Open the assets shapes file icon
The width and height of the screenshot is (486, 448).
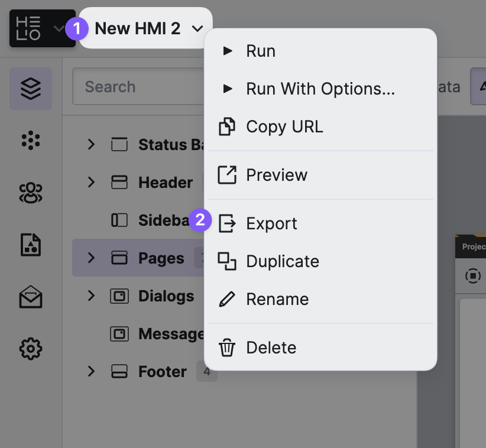[31, 245]
